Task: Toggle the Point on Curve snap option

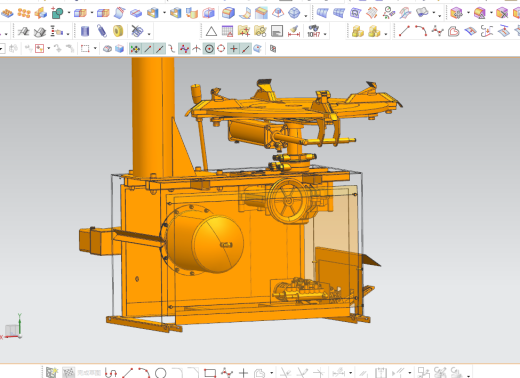Action: pyautogui.click(x=246, y=49)
